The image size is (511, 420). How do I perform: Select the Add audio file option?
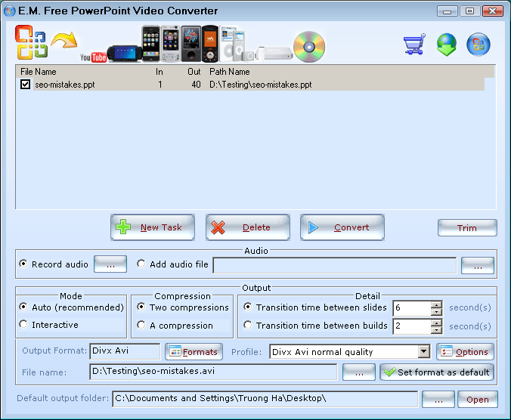pos(141,264)
